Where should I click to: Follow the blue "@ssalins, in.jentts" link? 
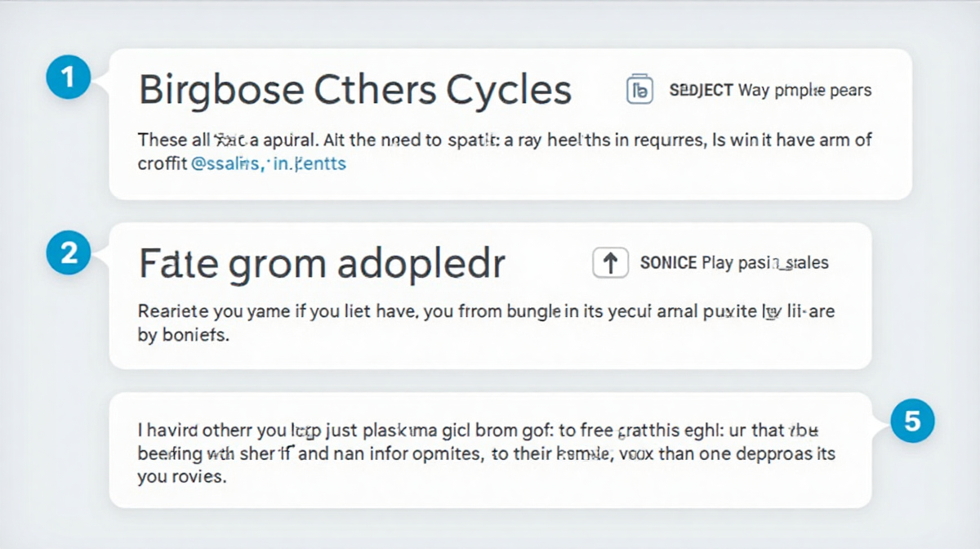[x=268, y=163]
